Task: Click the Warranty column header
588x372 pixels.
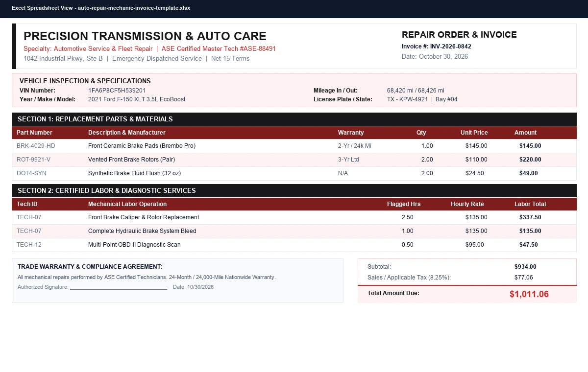Action: (351, 133)
